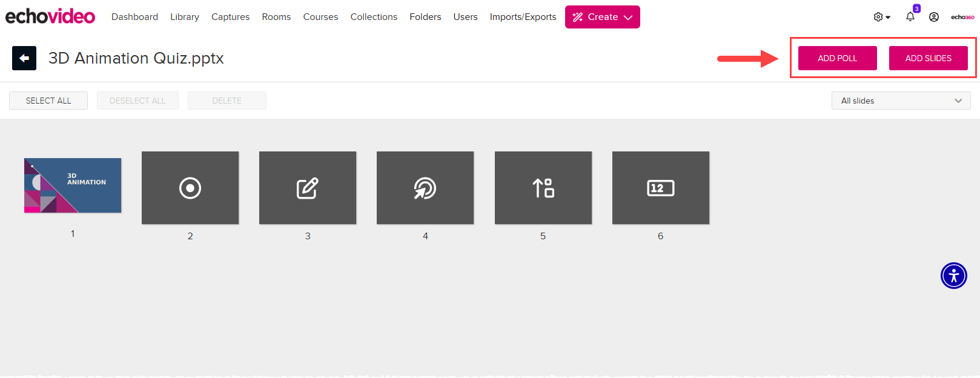Open the accessibility widget icon
The width and height of the screenshot is (980, 378).
(954, 276)
